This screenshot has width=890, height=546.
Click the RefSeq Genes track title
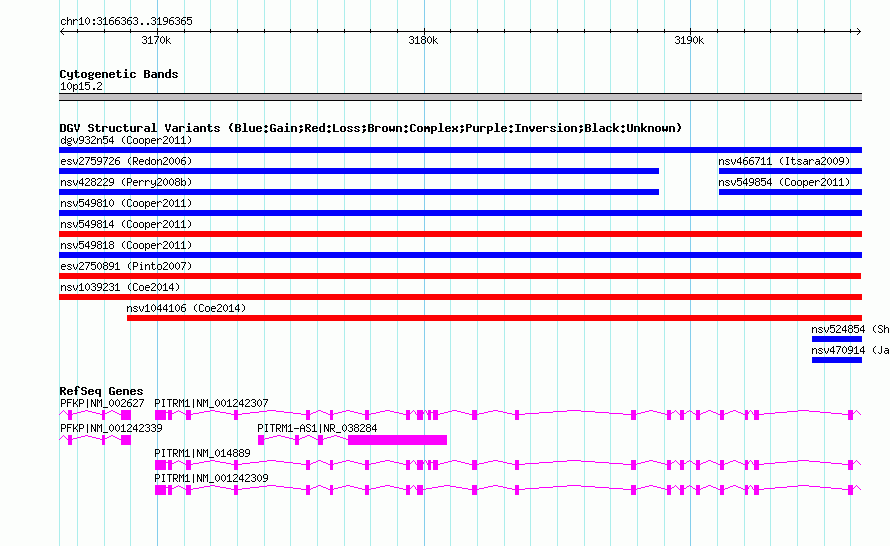[101, 391]
